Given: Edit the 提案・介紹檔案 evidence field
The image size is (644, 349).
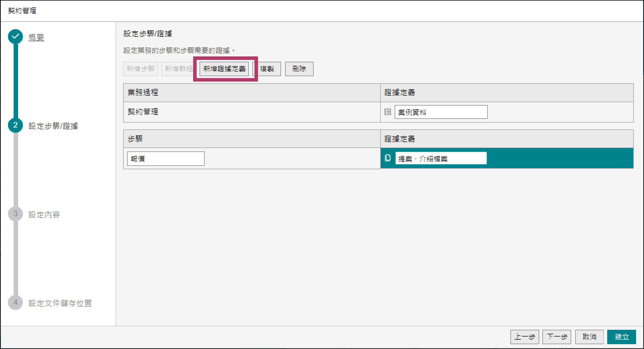Looking at the screenshot, I should point(441,158).
